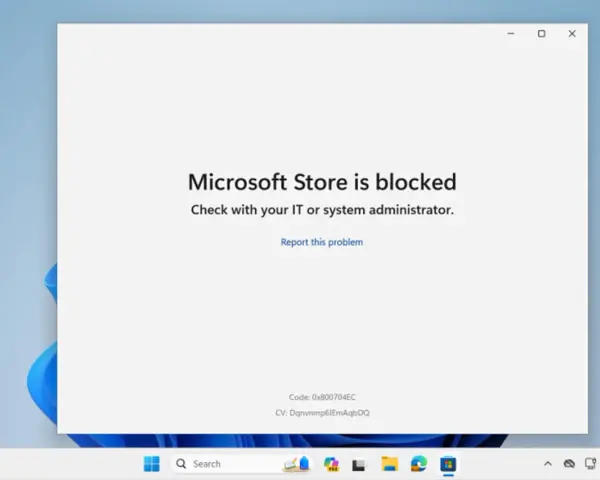Open Microsoft Edge from the taskbar
The width and height of the screenshot is (600, 480).
(419, 464)
